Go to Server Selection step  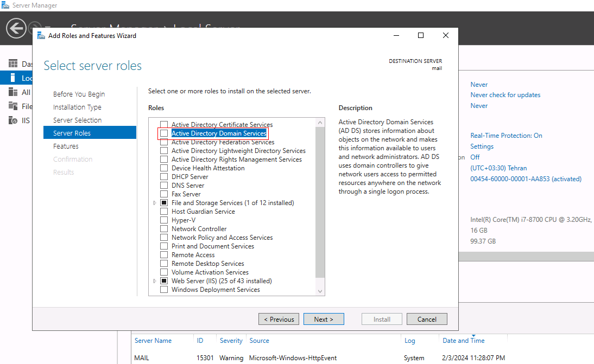tap(77, 120)
